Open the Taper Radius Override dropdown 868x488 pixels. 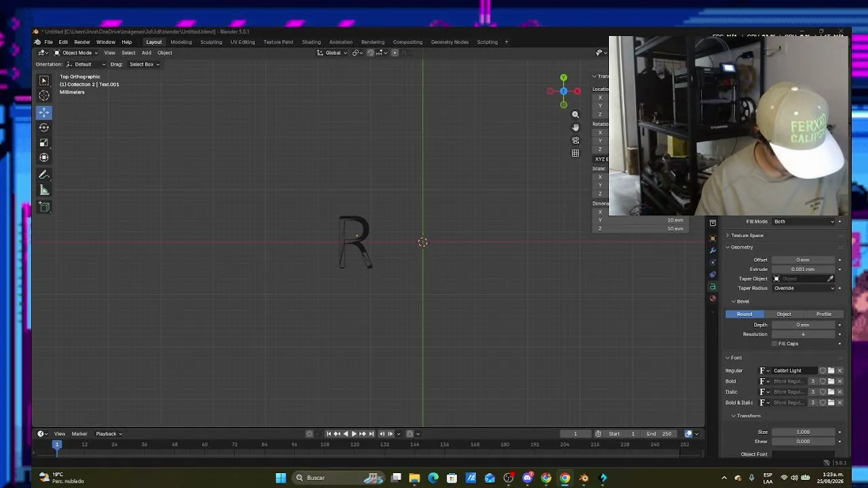pos(805,288)
